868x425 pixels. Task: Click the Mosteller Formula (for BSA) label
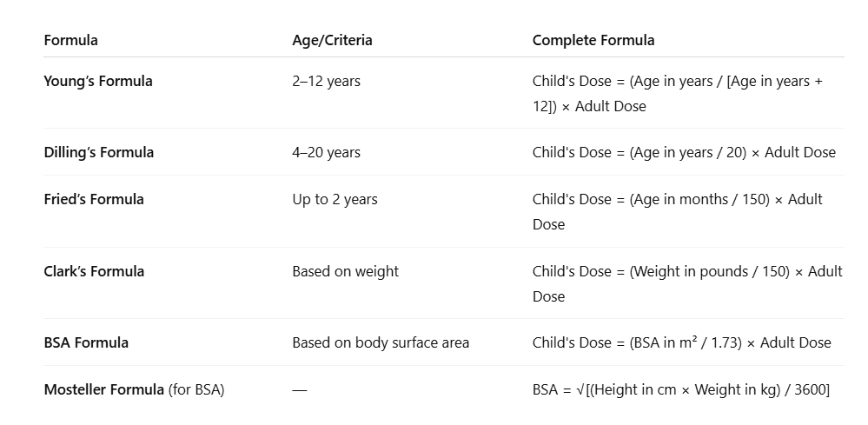pyautogui.click(x=134, y=389)
